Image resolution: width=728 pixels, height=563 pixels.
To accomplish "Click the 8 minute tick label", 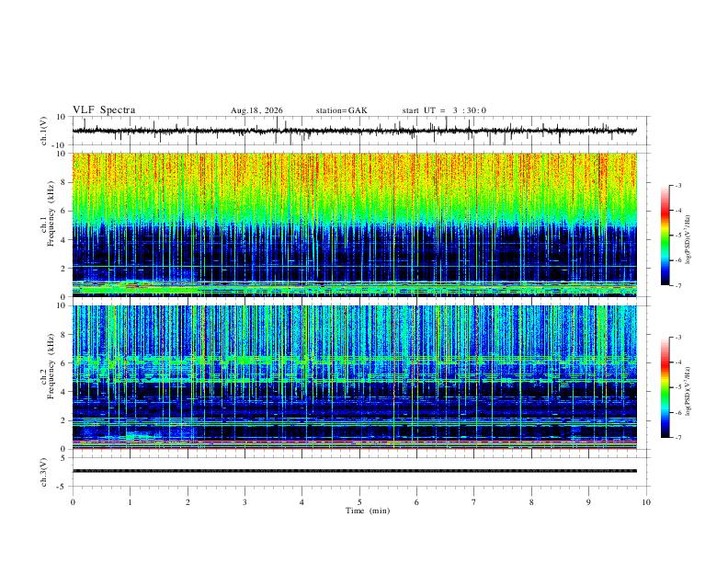I will tap(531, 502).
